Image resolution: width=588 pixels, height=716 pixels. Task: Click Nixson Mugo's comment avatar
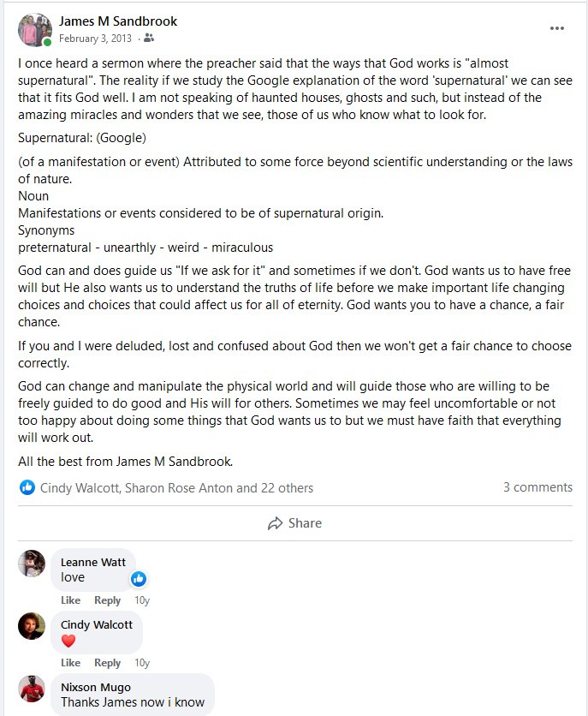pos(32,689)
